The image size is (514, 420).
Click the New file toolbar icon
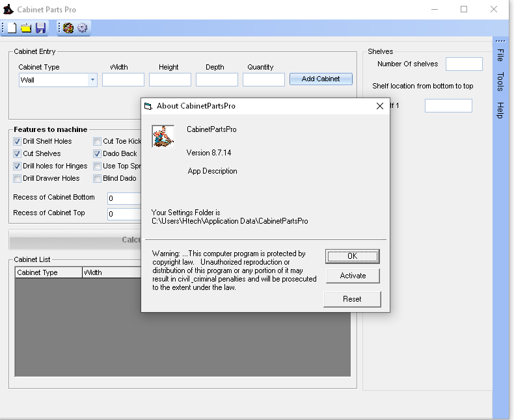tap(12, 28)
